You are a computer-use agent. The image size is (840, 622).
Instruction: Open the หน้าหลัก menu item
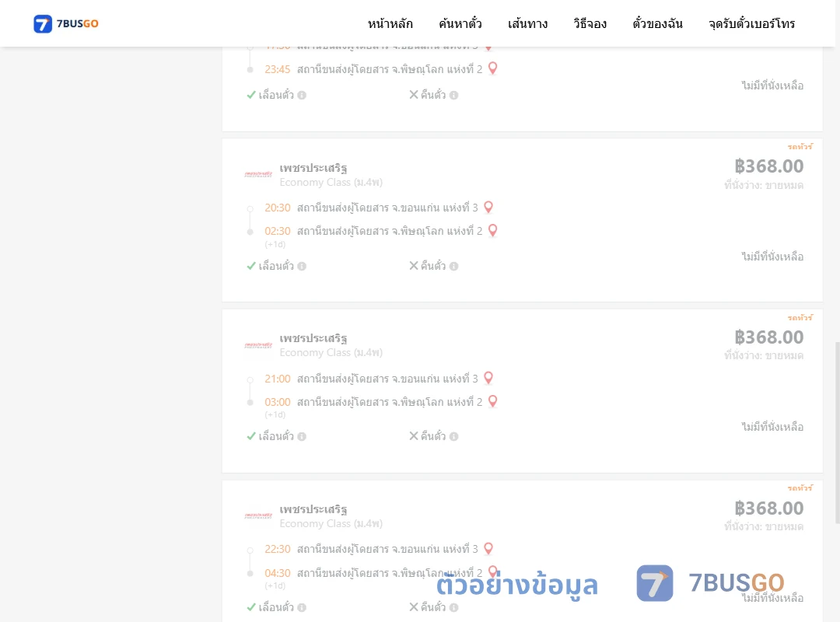(x=390, y=23)
